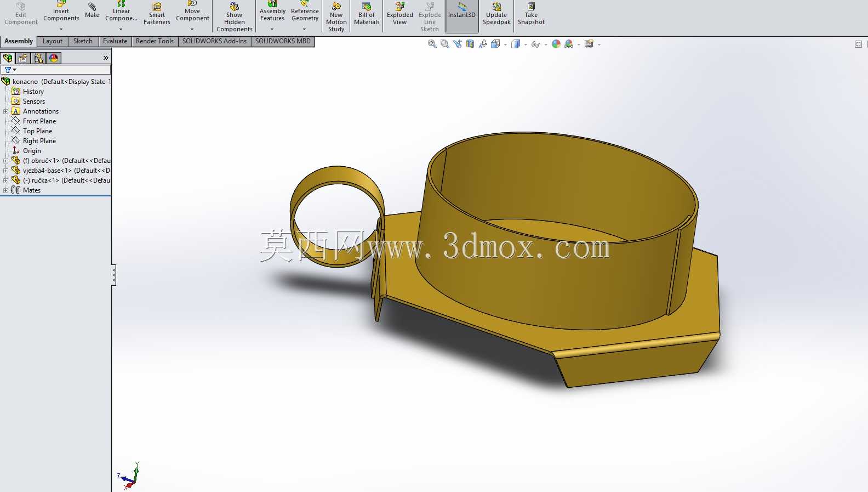
Task: Click the feature tree filter field
Action: [56, 70]
